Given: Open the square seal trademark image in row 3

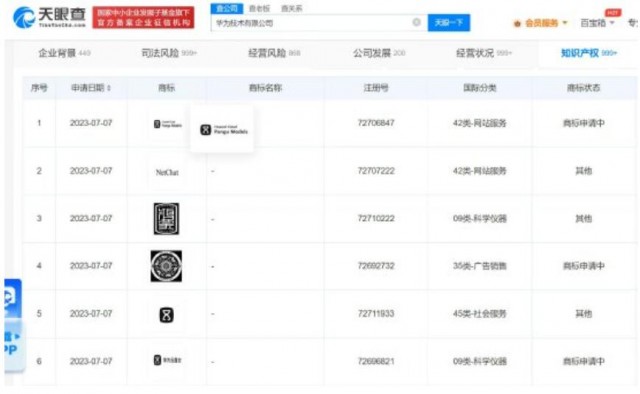Looking at the screenshot, I should pos(166,219).
